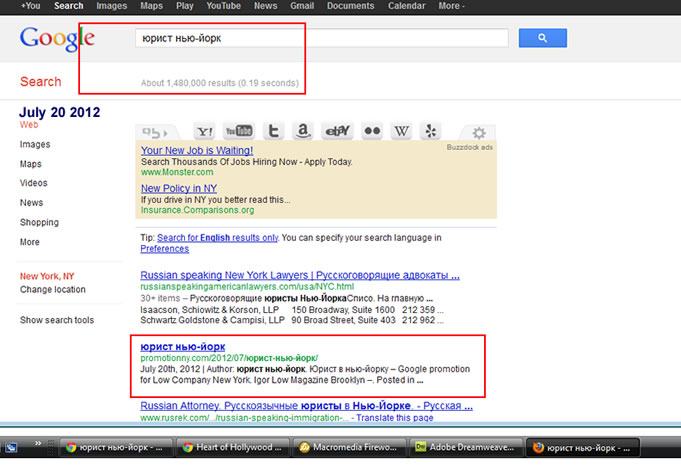Expand More in the left sidebar
681x466 pixels.
tap(30, 242)
